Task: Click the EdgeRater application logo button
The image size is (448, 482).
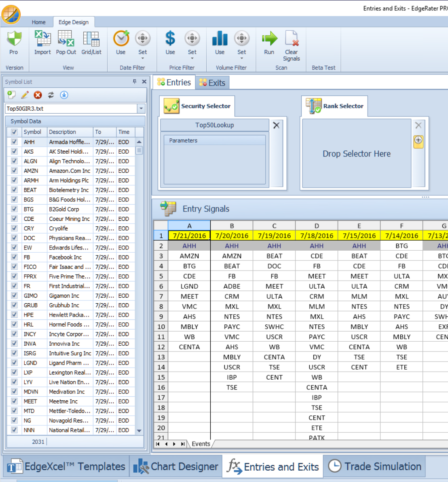Action: coord(11,14)
